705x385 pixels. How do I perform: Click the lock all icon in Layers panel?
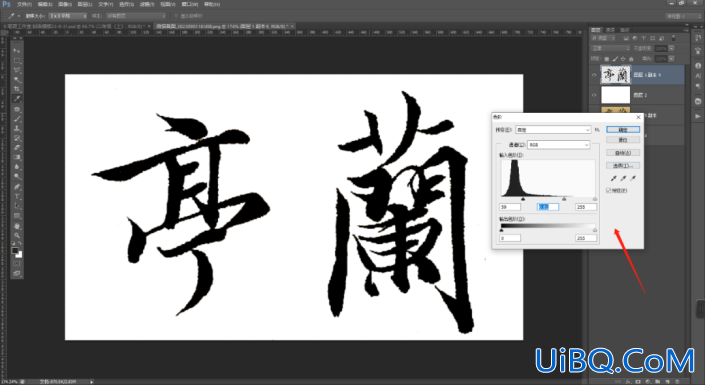631,59
